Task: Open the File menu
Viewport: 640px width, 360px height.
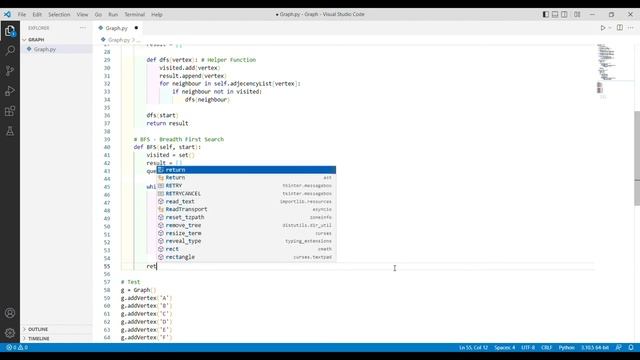Action: tap(22, 14)
